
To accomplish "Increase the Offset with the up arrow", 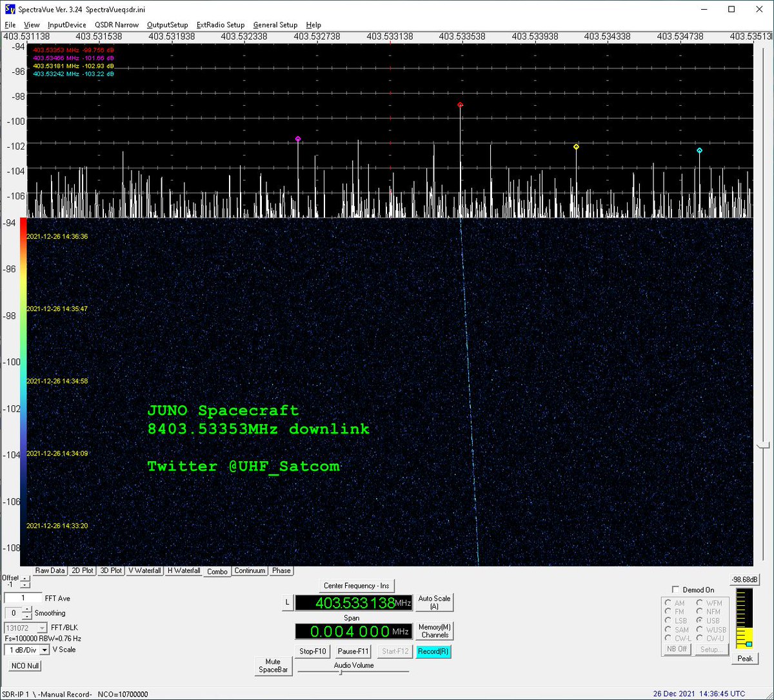I will pos(25,578).
